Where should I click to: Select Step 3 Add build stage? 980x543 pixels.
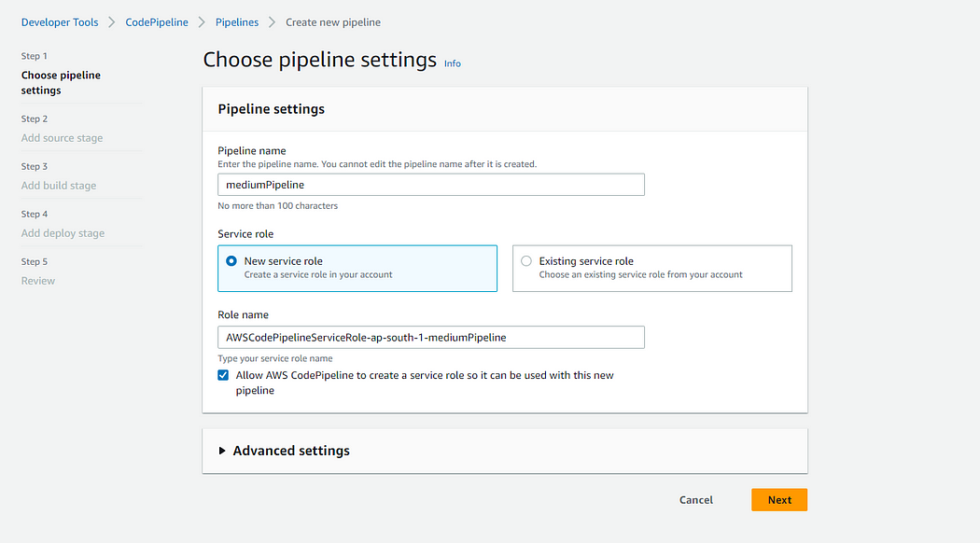tap(59, 186)
